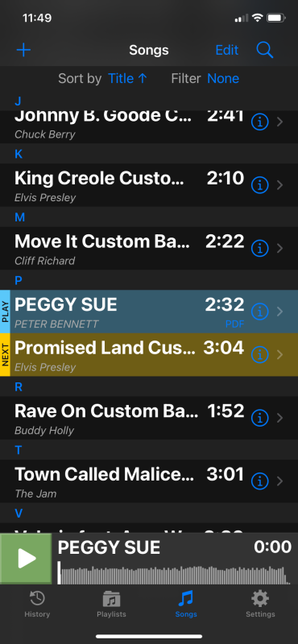Tap info icon for PEGGY SUE

click(x=260, y=312)
